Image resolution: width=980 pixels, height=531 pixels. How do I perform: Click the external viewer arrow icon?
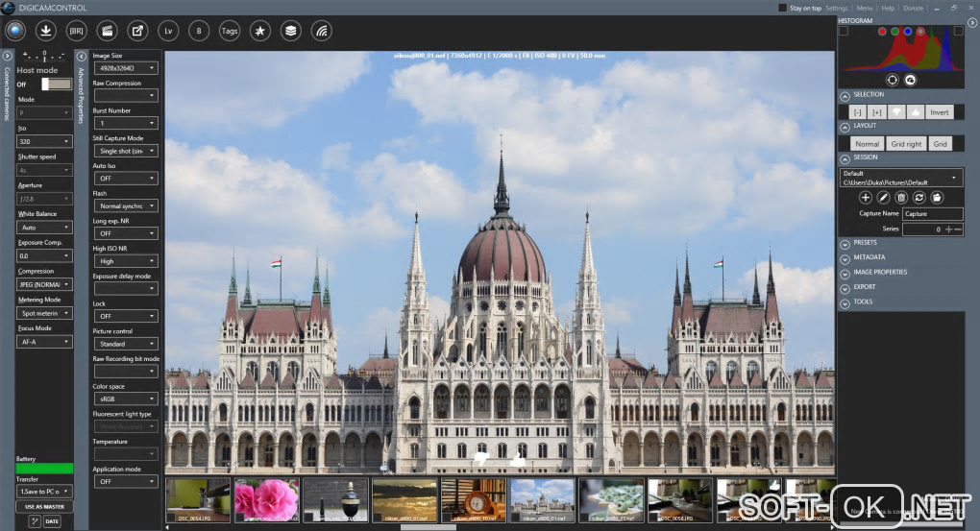(x=137, y=31)
